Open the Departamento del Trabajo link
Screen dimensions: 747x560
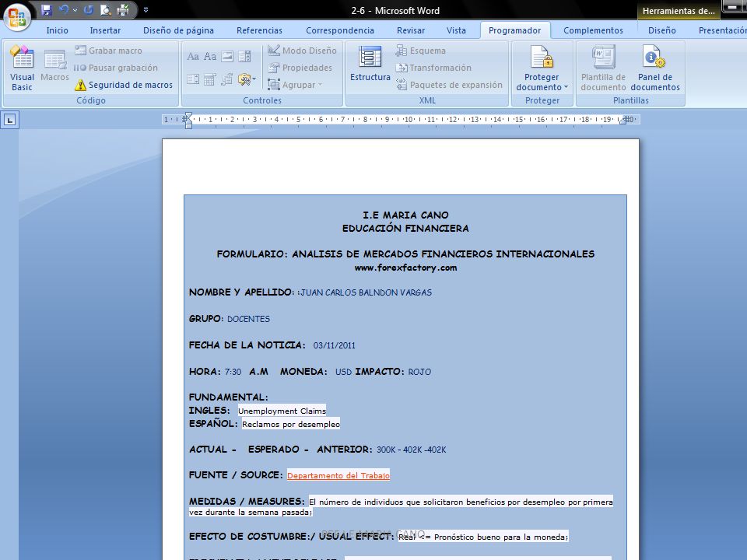pos(338,475)
